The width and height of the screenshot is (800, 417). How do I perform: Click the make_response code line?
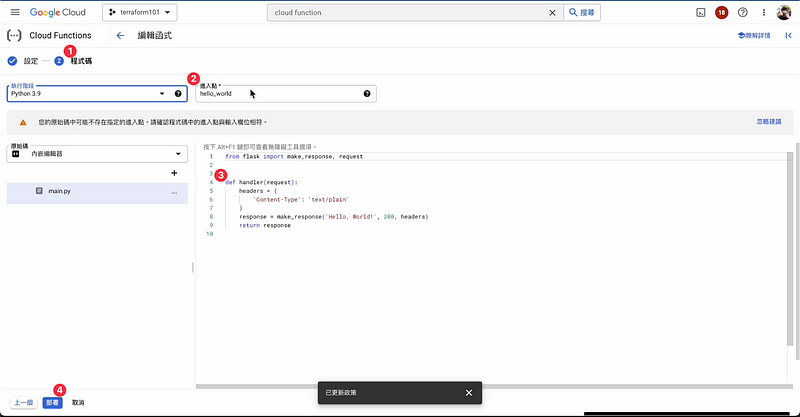tap(334, 216)
